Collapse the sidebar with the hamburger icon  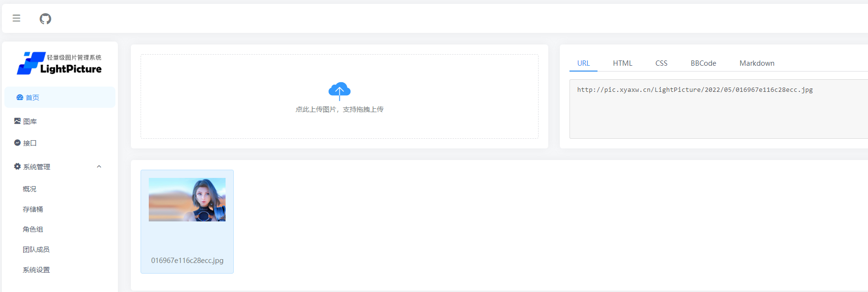[16, 18]
